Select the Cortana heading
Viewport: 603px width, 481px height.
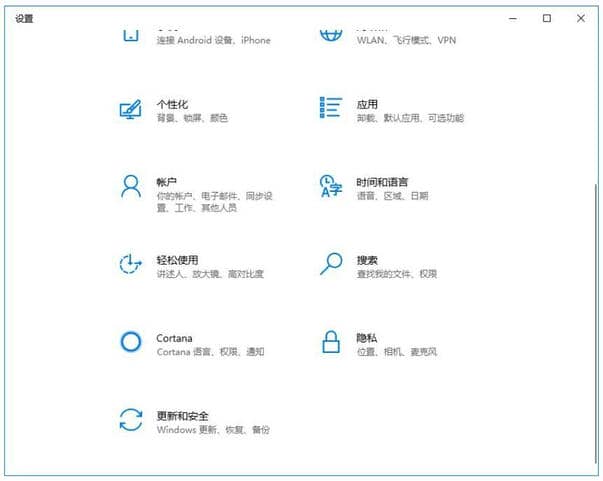pos(174,338)
